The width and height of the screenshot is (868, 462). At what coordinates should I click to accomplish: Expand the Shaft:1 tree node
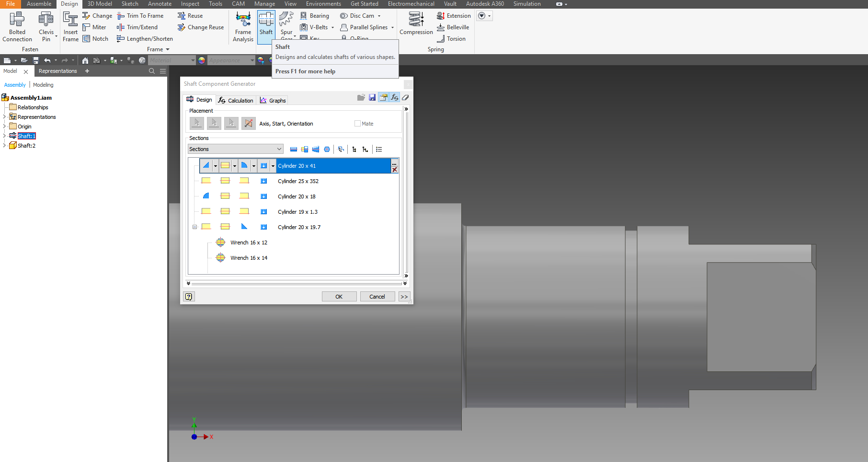pyautogui.click(x=4, y=136)
